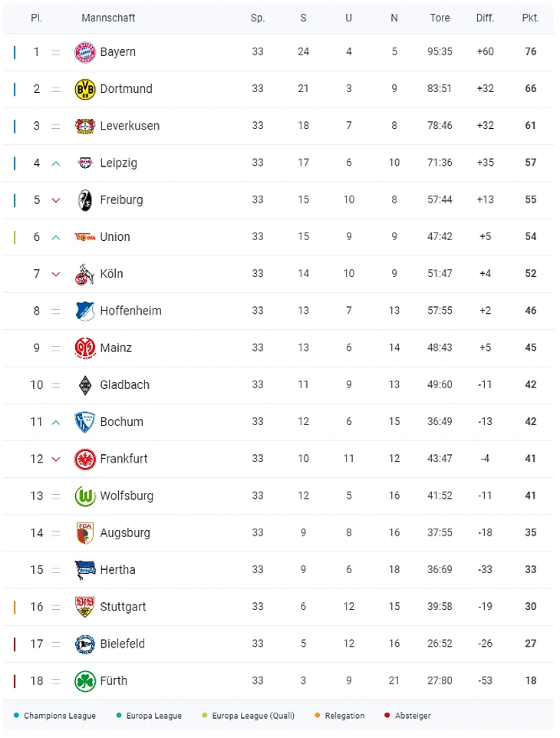Click the red Absteiger legend dot

(x=388, y=716)
